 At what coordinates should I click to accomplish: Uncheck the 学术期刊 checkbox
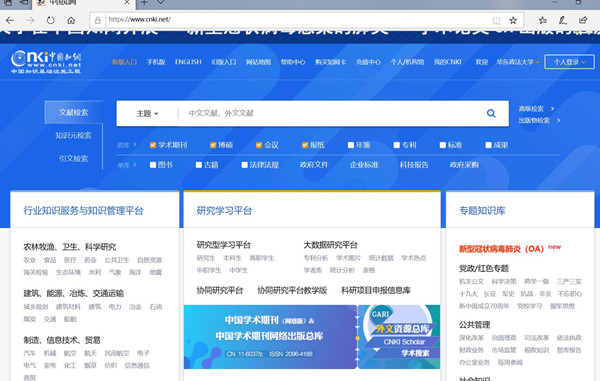[x=153, y=145]
